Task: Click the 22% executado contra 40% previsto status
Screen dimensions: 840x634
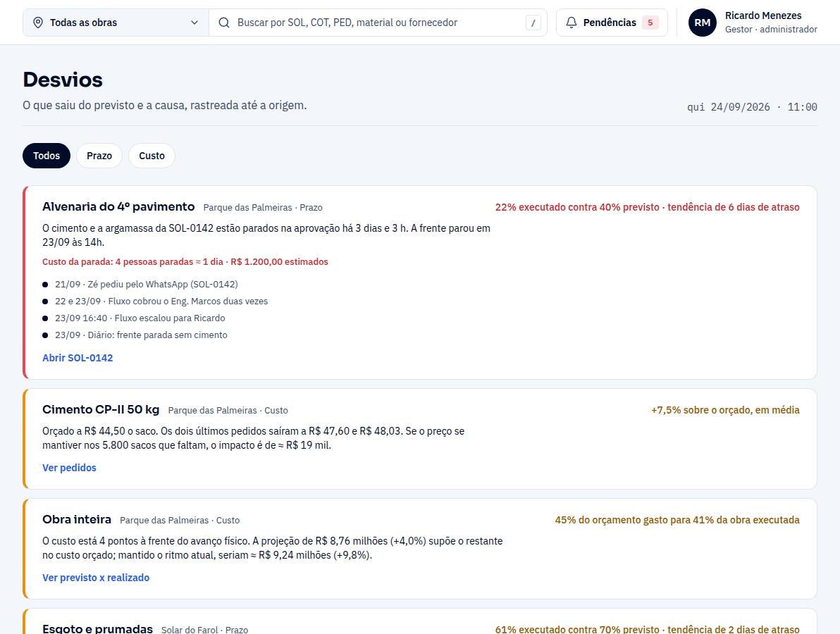Action: pyautogui.click(x=647, y=207)
